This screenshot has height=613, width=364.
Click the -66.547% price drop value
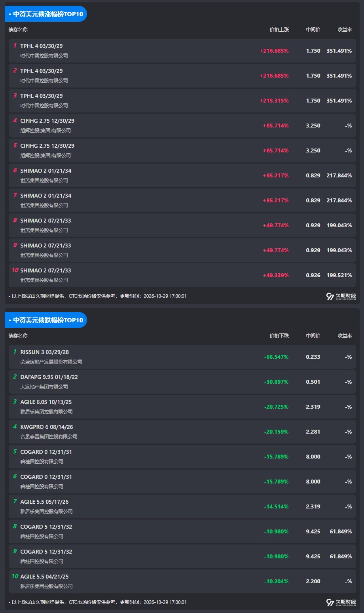(x=277, y=357)
